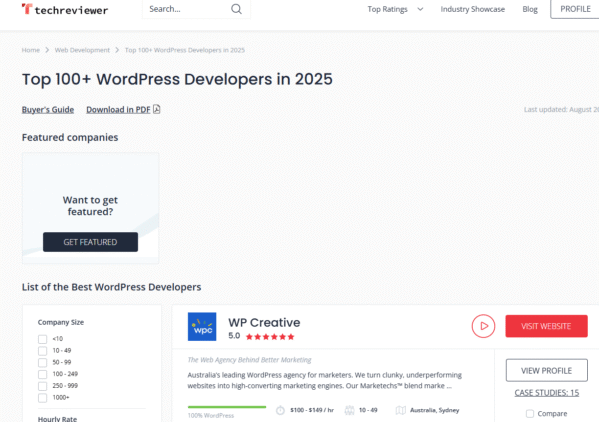Click the WP Creative 10 - 49 employees text

pos(368,411)
